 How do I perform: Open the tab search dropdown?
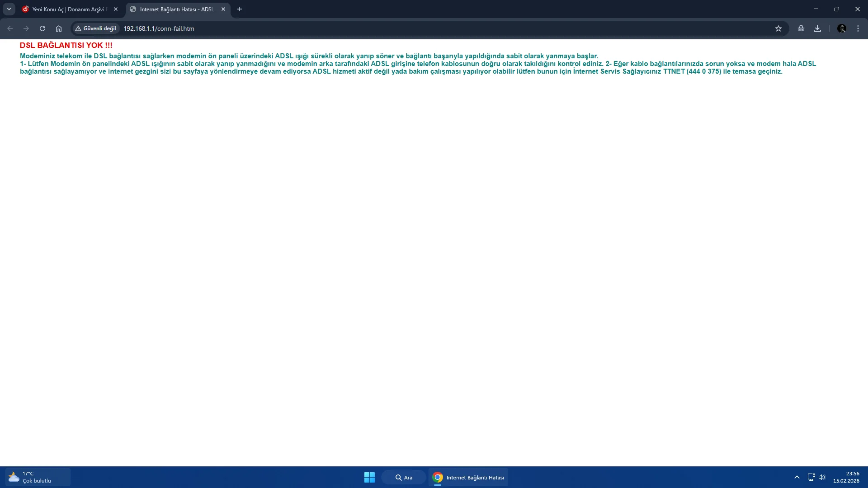[9, 9]
